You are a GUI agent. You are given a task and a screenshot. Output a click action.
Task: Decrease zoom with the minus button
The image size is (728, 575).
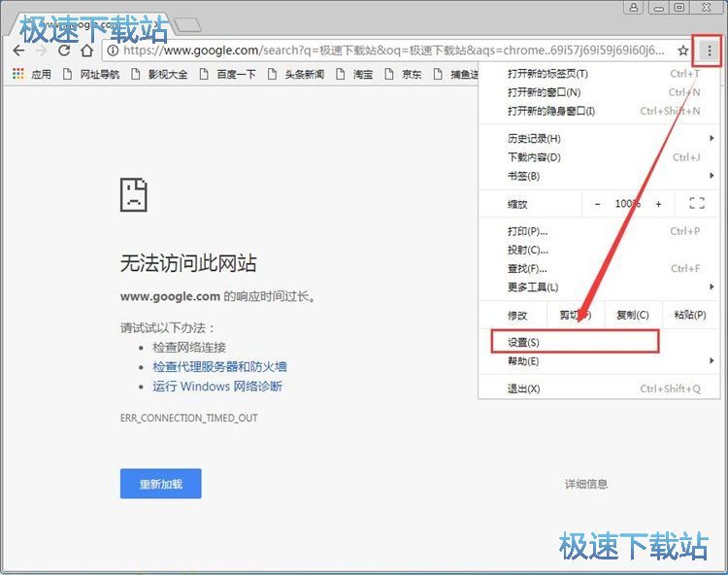[x=598, y=204]
